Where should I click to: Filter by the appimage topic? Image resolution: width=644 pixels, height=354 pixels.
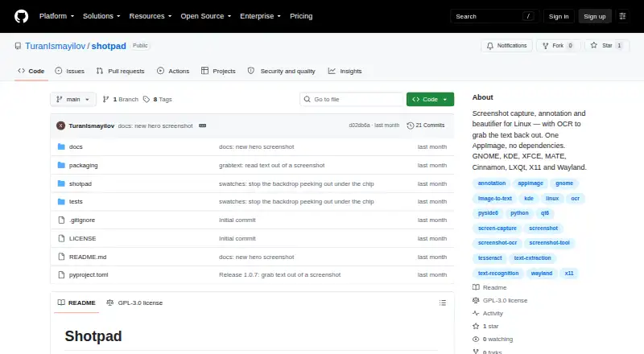[x=530, y=183]
